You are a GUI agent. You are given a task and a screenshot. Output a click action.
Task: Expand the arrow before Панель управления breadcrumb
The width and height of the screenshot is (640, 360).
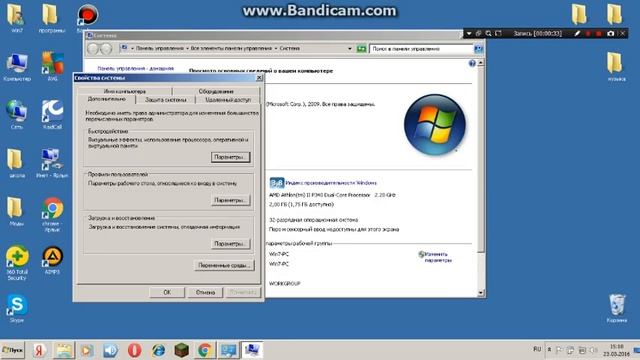133,49
